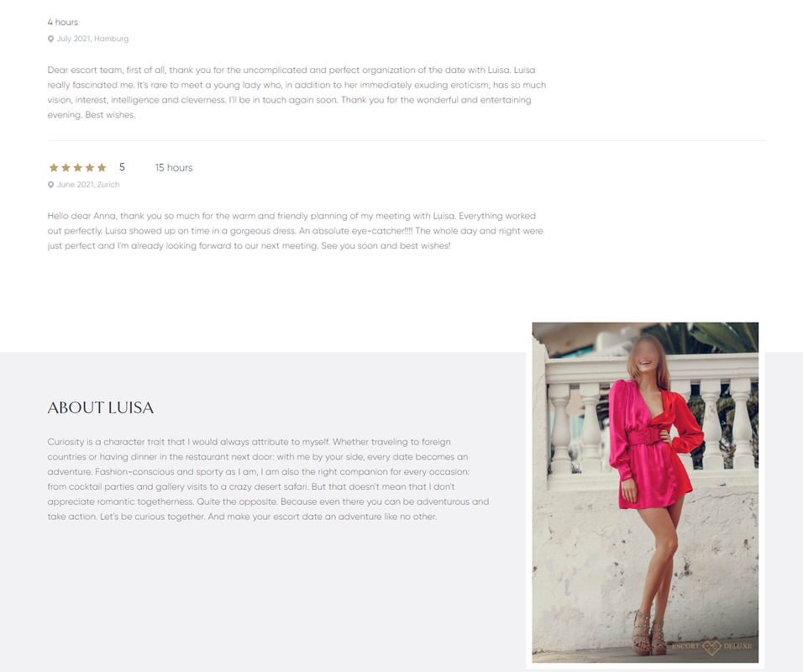Select the June 2021, Zurich location text
Viewport: 803px width, 672px height.
point(88,185)
